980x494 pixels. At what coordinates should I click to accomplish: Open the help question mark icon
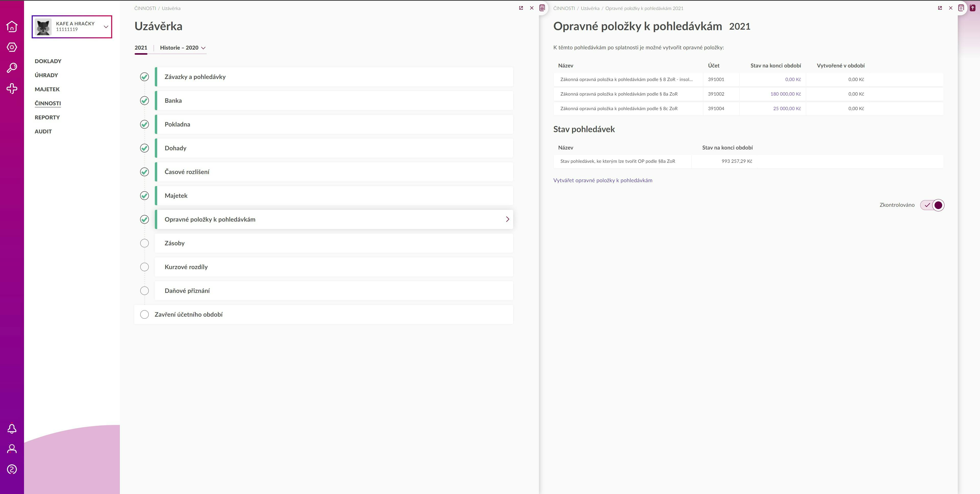(12, 469)
